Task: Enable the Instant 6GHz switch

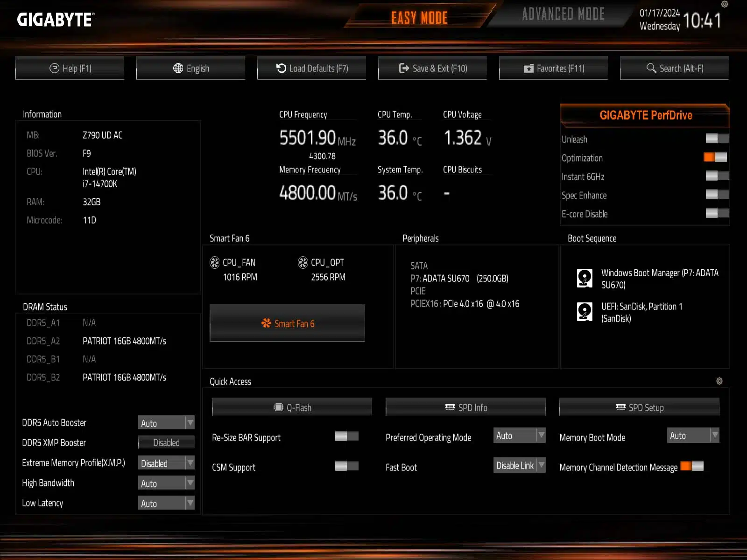Action: tap(717, 175)
